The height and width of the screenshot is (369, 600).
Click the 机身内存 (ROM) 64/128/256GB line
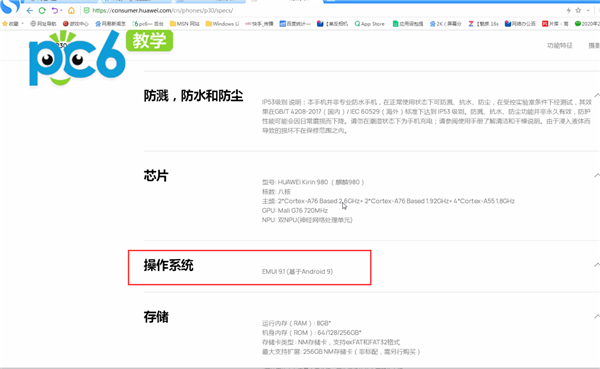(x=311, y=333)
